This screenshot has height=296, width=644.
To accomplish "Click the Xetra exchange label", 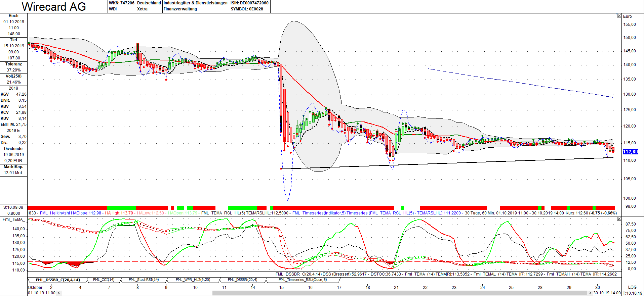I will pos(142,9).
